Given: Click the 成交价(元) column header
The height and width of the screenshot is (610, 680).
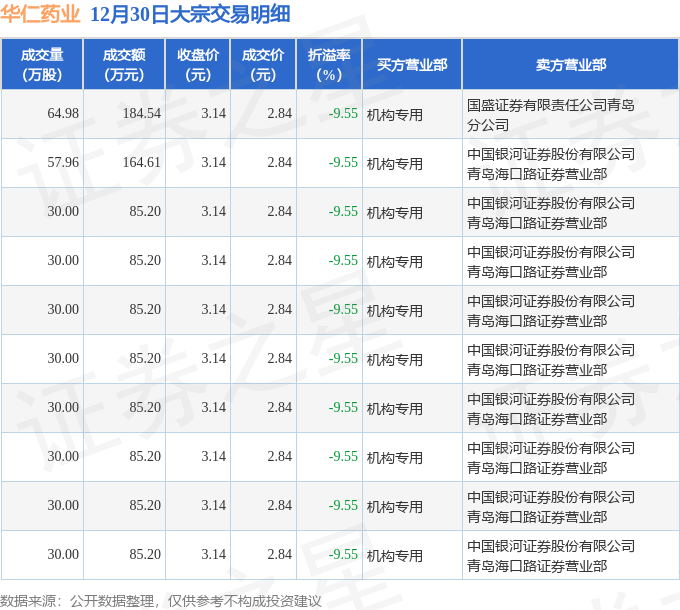Looking at the screenshot, I should tap(263, 65).
